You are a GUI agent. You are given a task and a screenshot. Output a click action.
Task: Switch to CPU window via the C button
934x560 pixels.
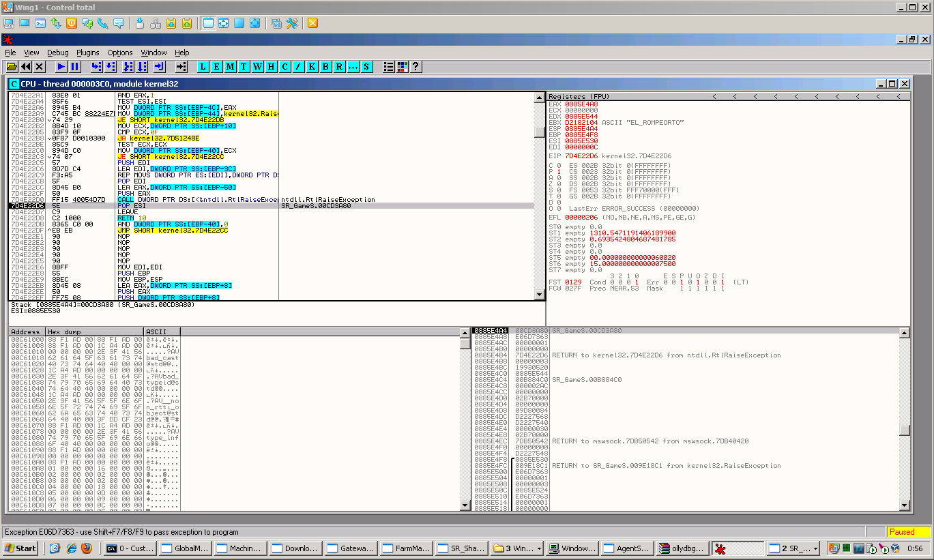pos(285,66)
